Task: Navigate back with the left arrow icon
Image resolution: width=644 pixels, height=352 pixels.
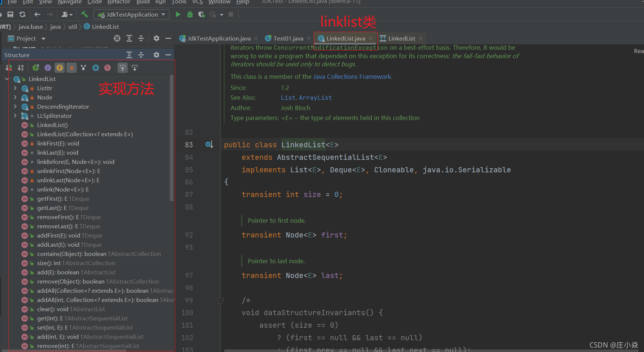Action: 37,14
